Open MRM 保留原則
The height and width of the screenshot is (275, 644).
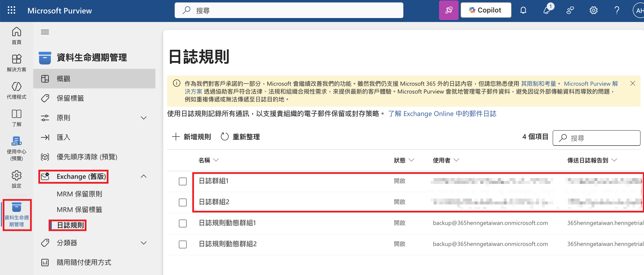click(x=79, y=194)
